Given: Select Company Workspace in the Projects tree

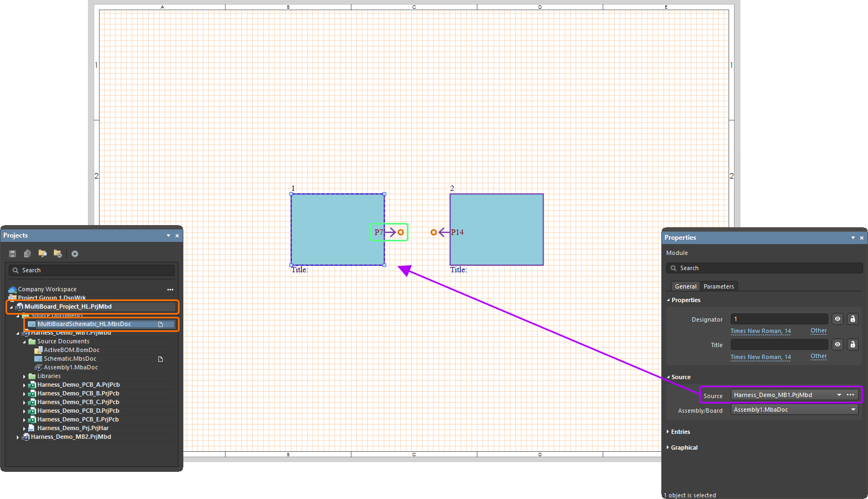Looking at the screenshot, I should tap(47, 290).
